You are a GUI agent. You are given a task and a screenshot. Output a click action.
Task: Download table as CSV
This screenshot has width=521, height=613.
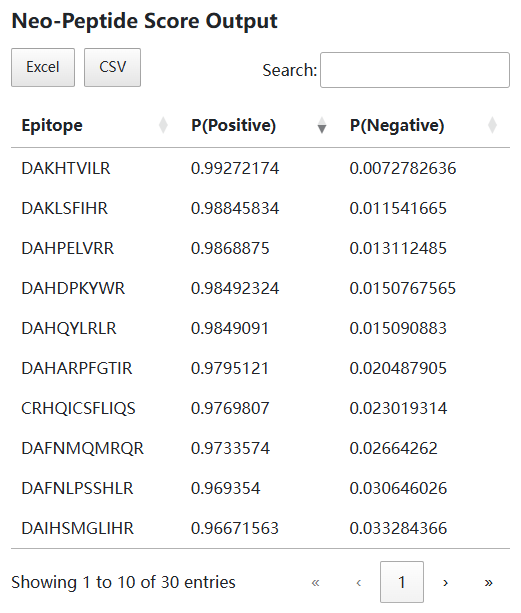pos(113,67)
